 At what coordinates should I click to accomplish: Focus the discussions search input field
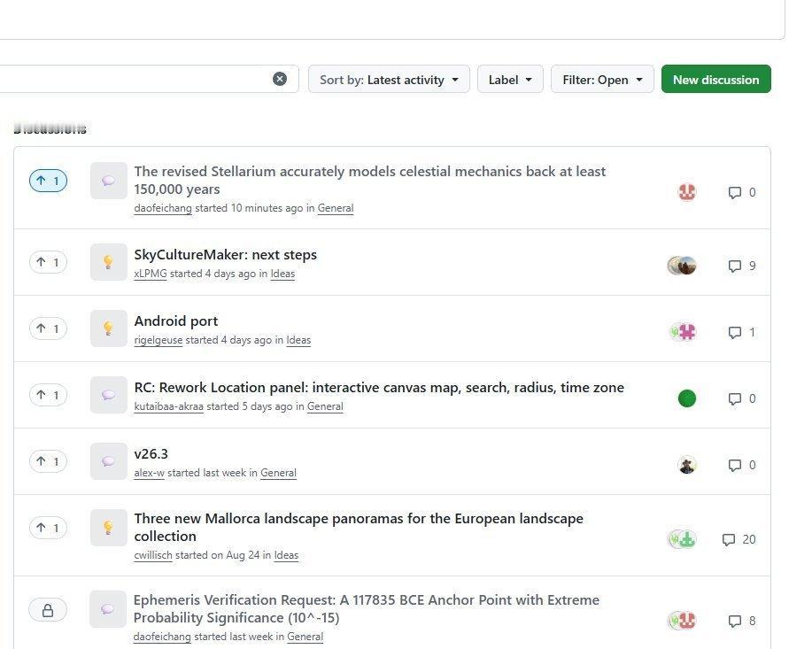coord(135,80)
